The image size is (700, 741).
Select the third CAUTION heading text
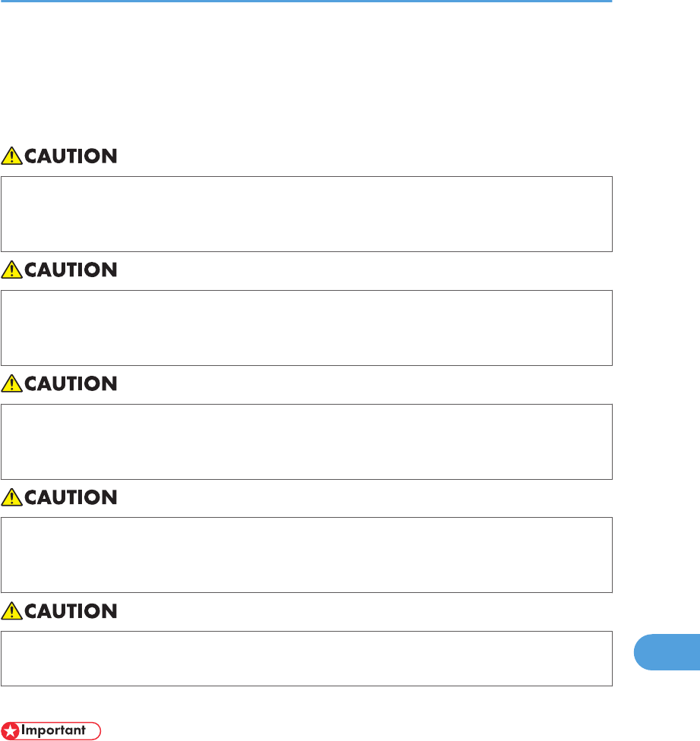pos(71,384)
